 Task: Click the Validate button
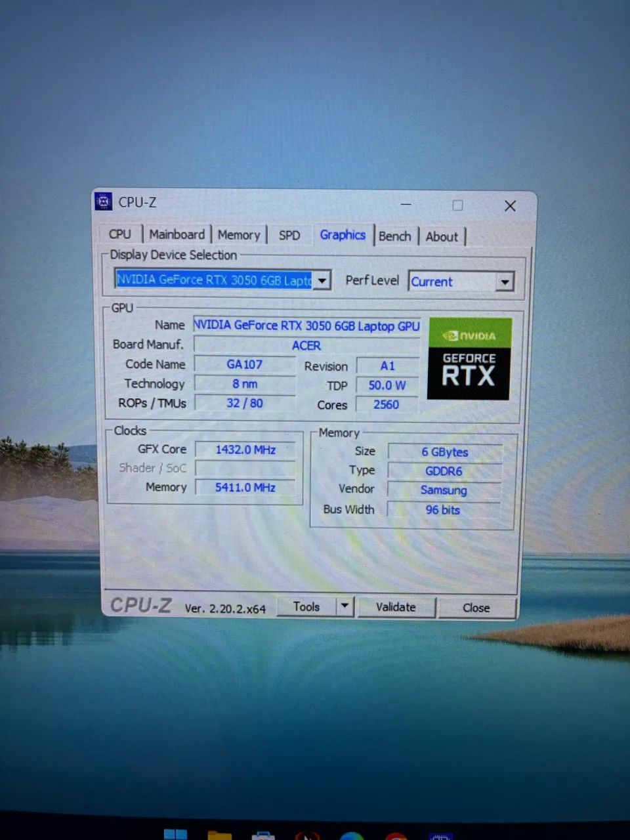click(396, 607)
